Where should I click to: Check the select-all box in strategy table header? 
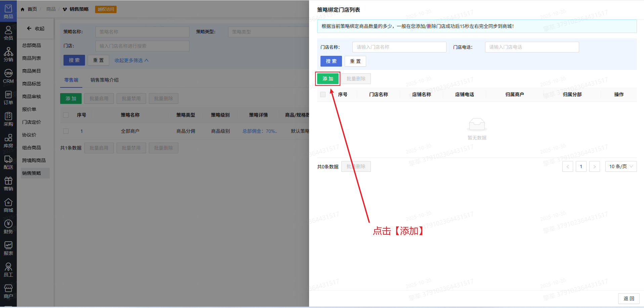[66, 115]
